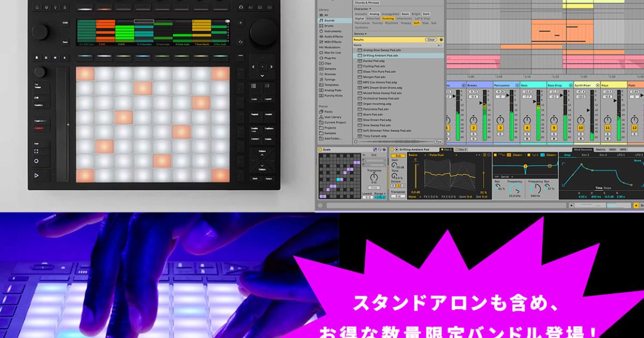
Task: Open Projects folder under Places
Action: click(330, 128)
